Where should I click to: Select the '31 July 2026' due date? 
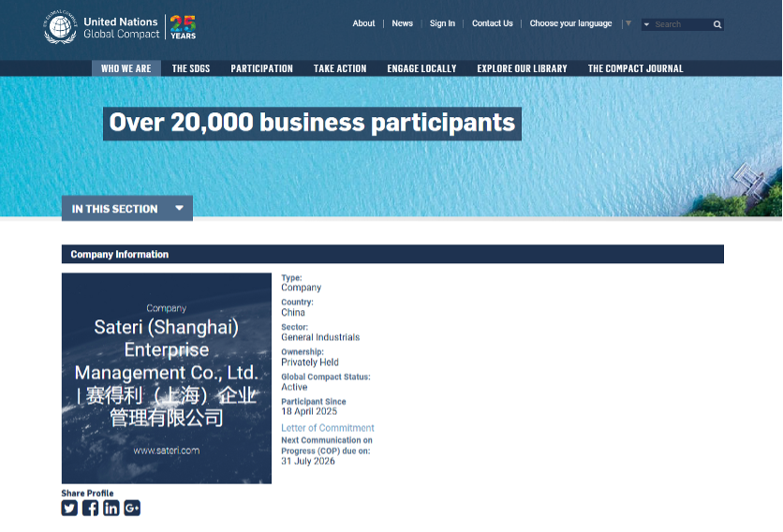click(x=307, y=461)
